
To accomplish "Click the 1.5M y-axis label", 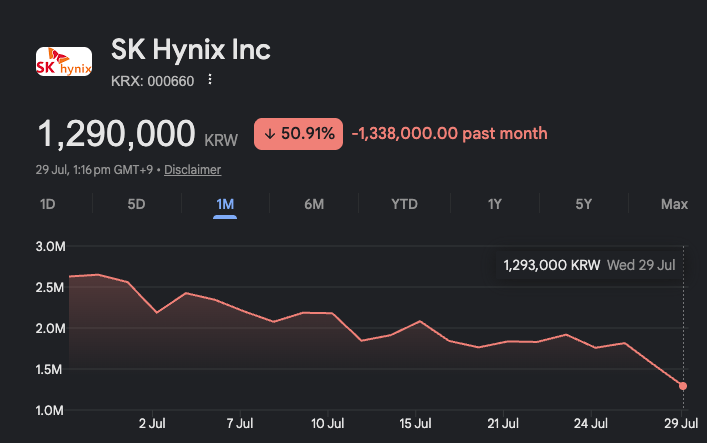I will point(49,369).
